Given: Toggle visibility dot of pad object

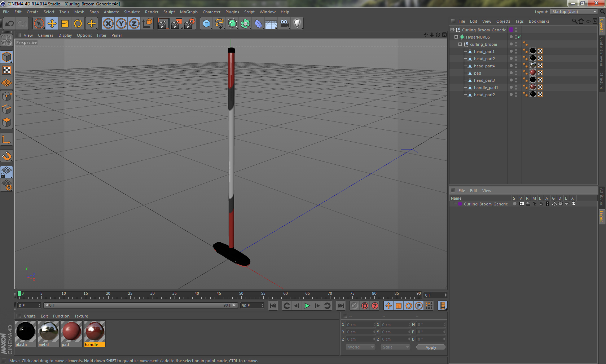Looking at the screenshot, I should tap(511, 73).
